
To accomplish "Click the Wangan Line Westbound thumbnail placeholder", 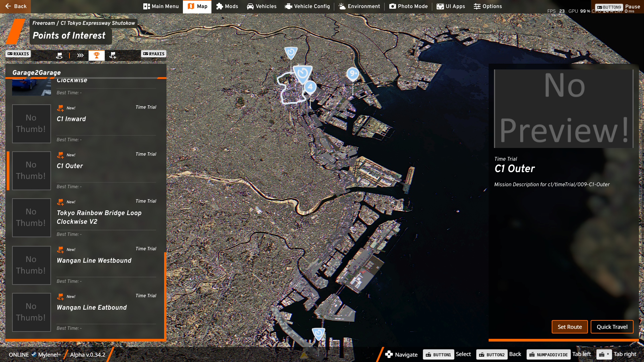I will coord(32,265).
